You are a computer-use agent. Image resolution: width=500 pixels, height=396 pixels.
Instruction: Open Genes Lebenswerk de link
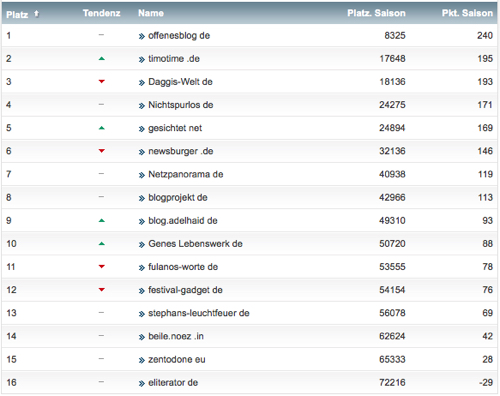[x=195, y=243]
